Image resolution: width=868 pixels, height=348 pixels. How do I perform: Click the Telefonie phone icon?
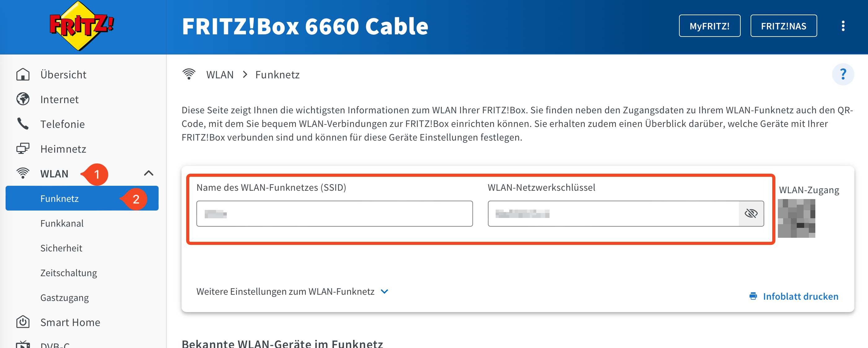(23, 124)
